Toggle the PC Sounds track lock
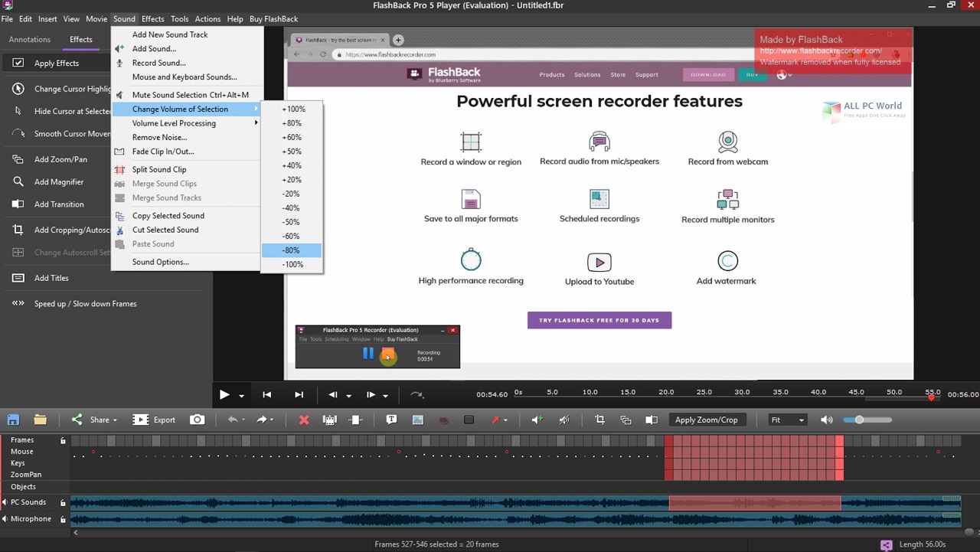980x552 pixels. pyautogui.click(x=63, y=502)
